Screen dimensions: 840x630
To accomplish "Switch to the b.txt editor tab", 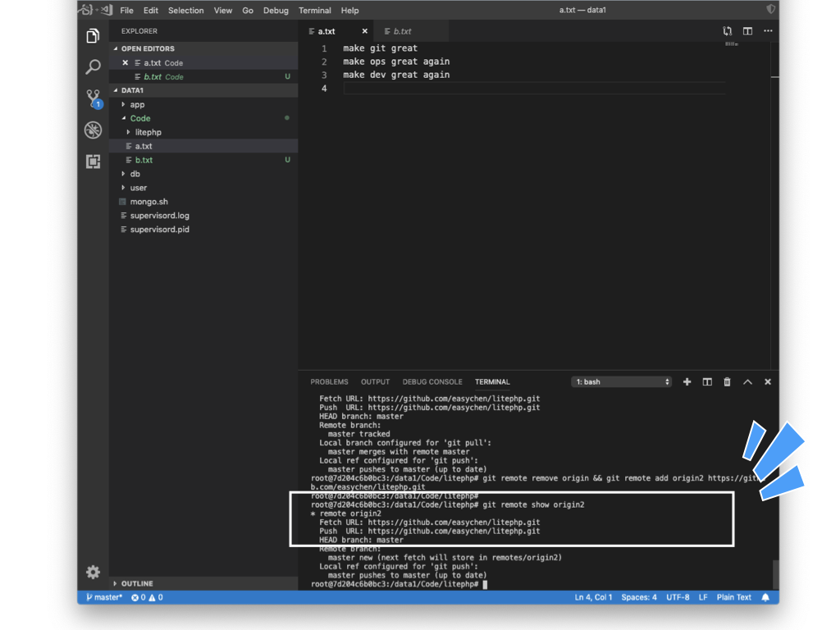I will (402, 31).
